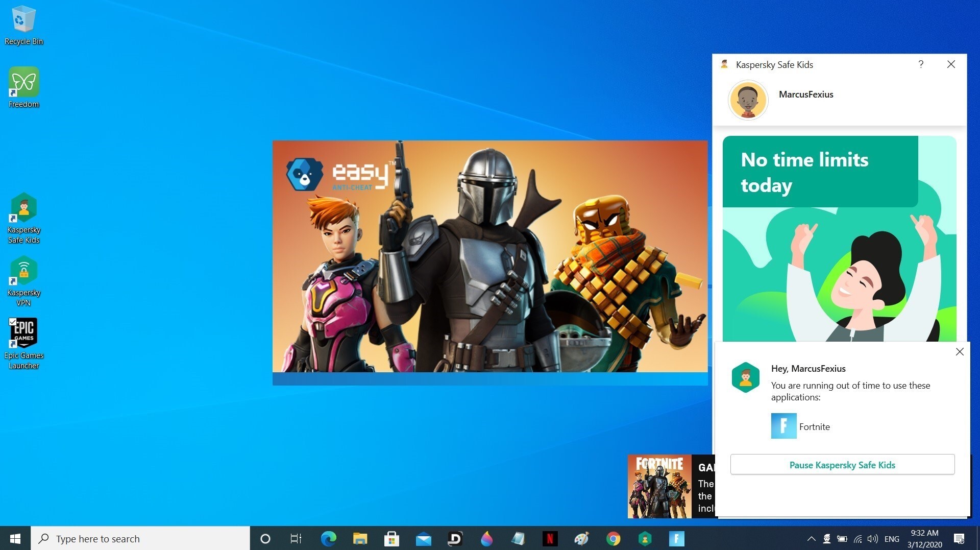
Task: Close the Kaspersky Safe Kids window
Action: click(951, 64)
